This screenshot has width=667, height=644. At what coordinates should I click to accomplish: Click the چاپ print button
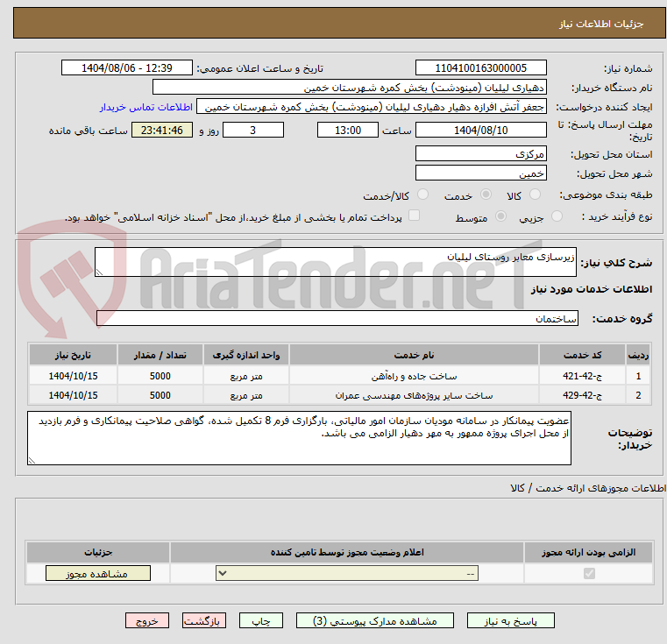(x=261, y=620)
